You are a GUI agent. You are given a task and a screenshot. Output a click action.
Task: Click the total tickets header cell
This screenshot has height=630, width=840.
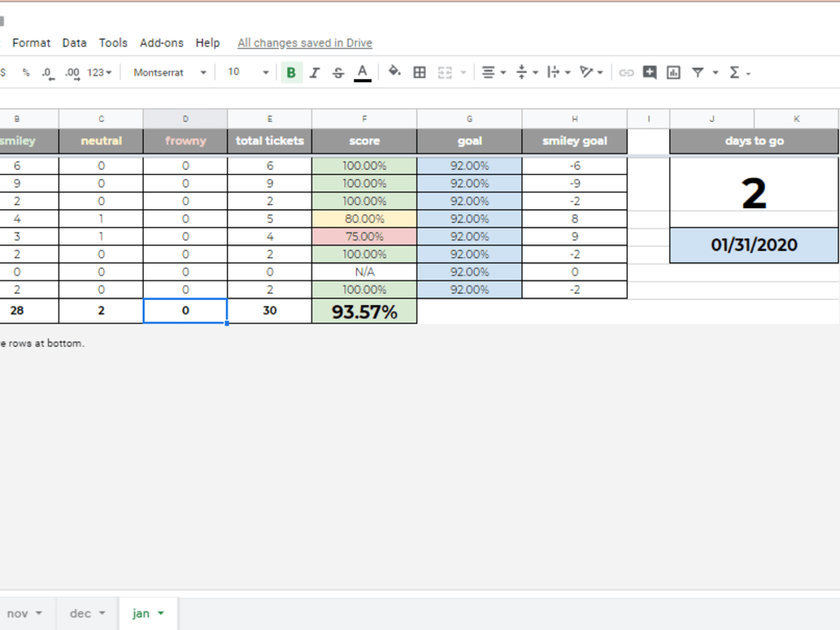[x=270, y=141]
